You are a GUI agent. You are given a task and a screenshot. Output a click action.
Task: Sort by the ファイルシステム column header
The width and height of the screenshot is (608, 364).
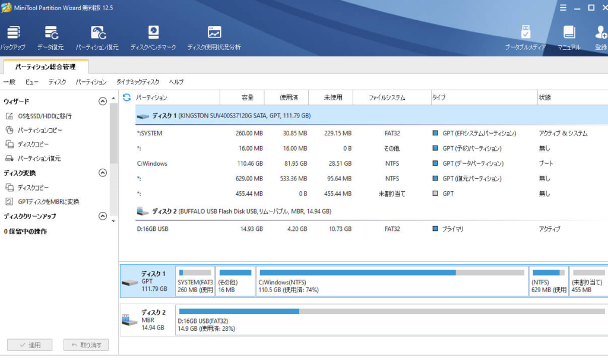(x=392, y=98)
